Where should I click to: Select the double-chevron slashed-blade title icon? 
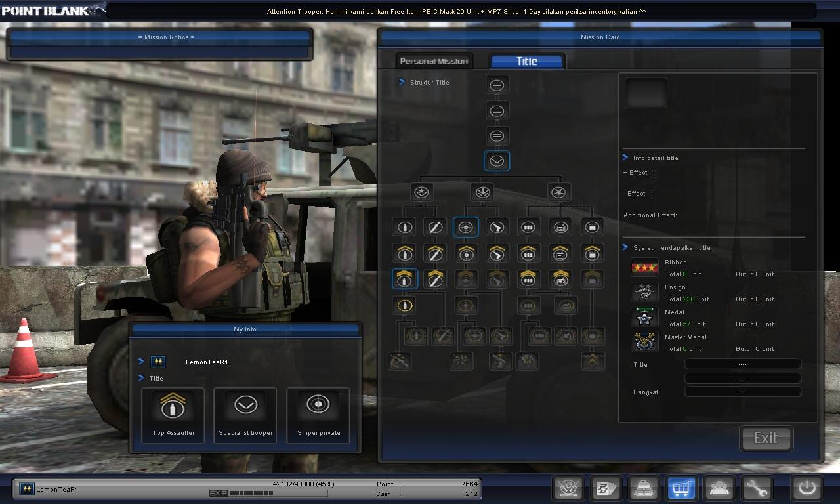pyautogui.click(x=435, y=278)
